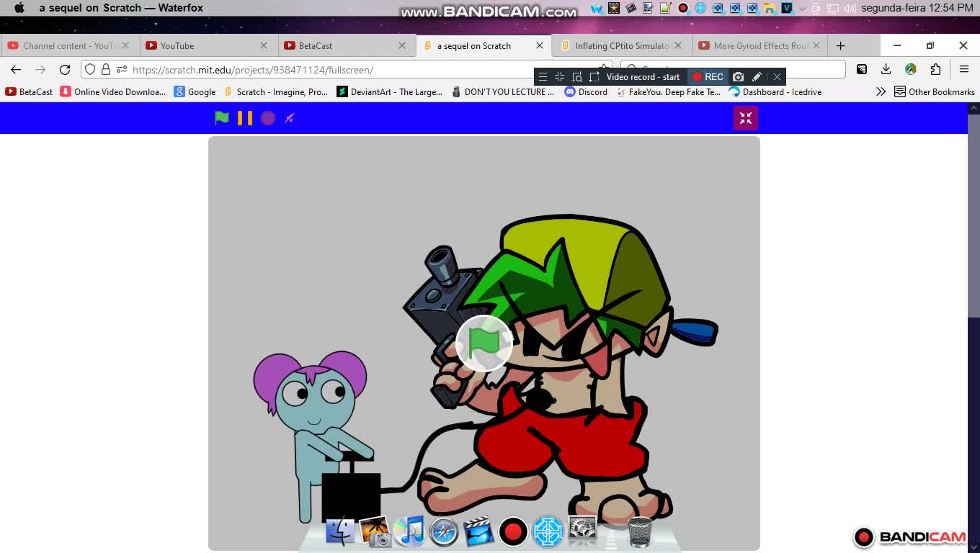
Task: Reload the current page
Action: (x=65, y=70)
